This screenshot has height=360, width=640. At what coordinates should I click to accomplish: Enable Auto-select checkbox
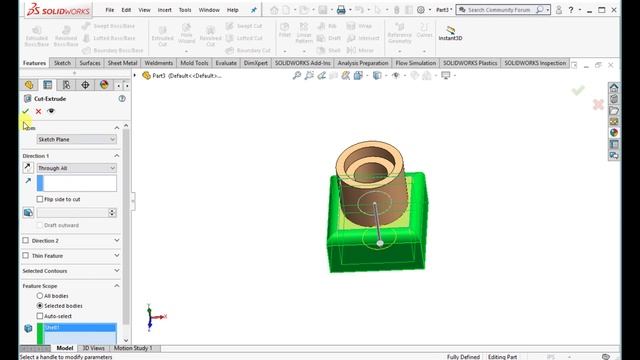[x=40, y=316]
